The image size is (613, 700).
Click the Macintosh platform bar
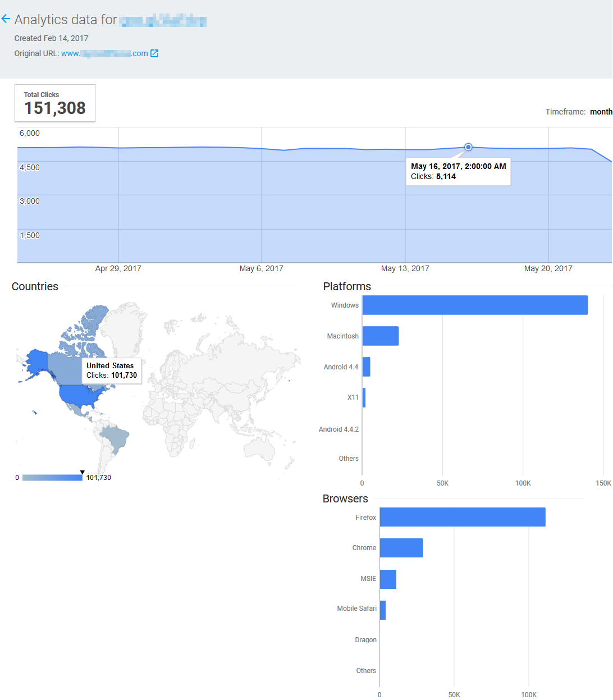click(381, 336)
